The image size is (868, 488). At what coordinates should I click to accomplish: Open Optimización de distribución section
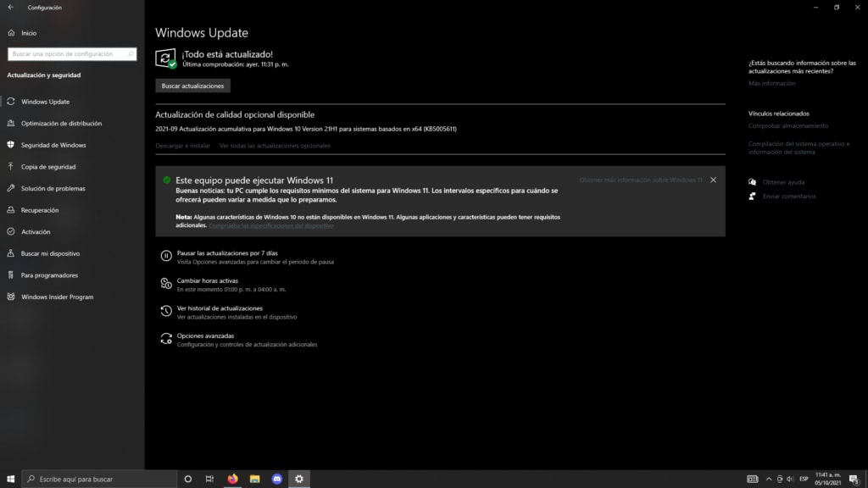(61, 124)
